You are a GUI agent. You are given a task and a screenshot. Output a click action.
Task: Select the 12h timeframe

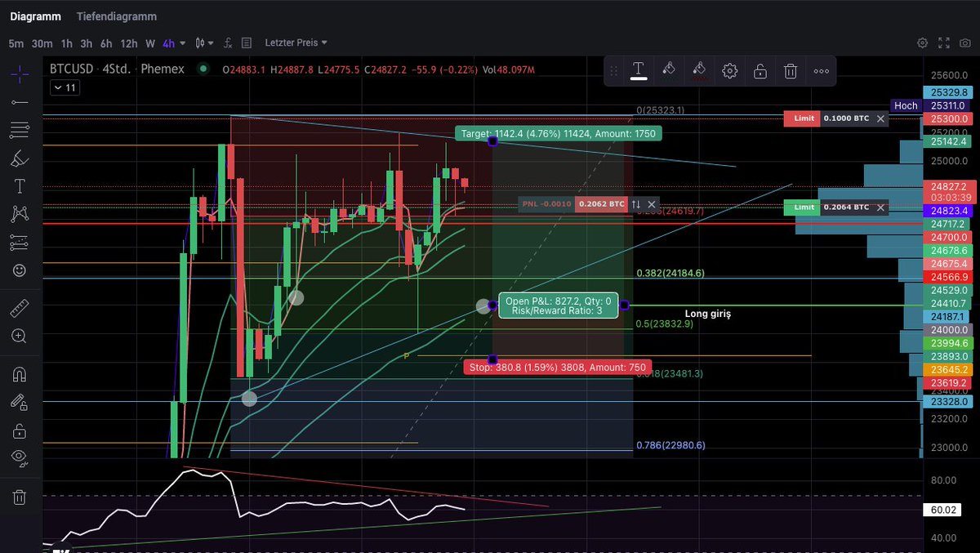pyautogui.click(x=129, y=42)
